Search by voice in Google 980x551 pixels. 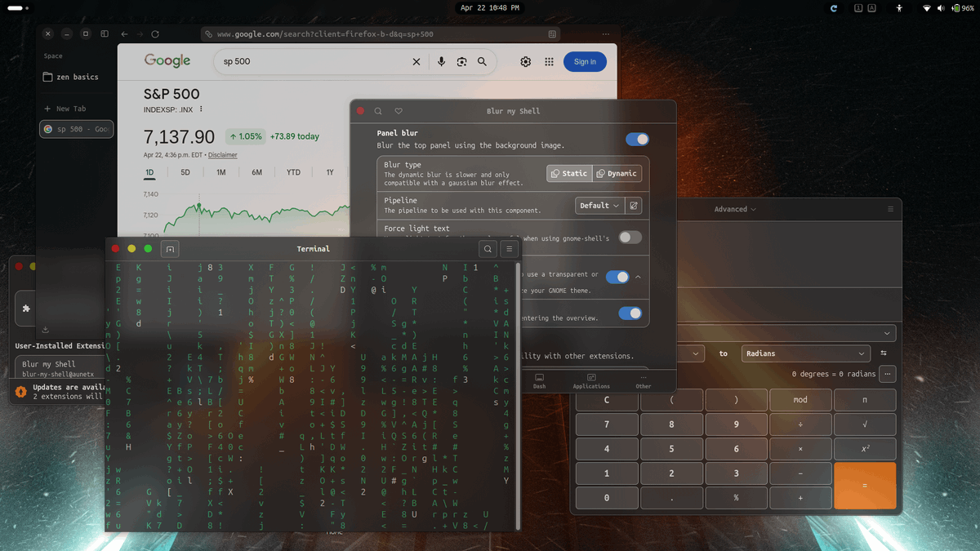[441, 61]
